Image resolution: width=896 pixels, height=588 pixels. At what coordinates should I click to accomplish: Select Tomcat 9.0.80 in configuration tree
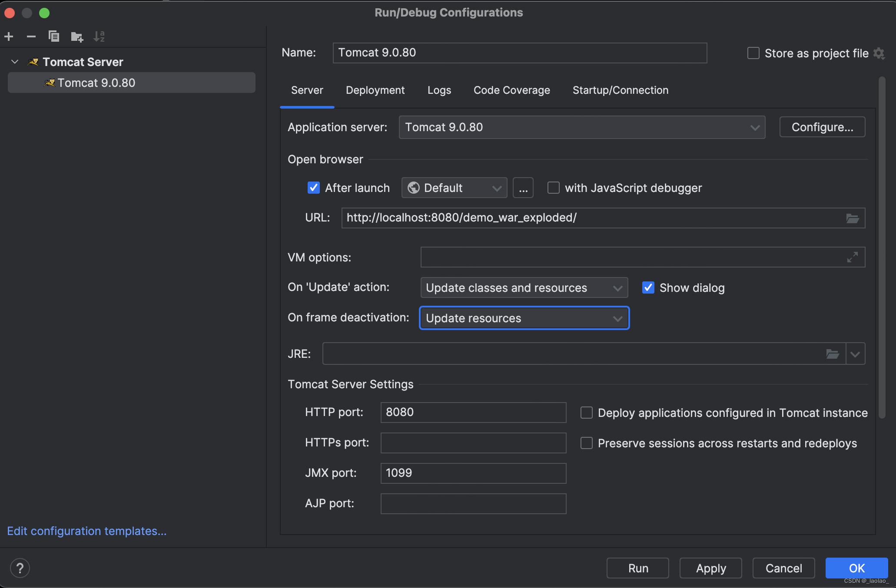tap(132, 83)
